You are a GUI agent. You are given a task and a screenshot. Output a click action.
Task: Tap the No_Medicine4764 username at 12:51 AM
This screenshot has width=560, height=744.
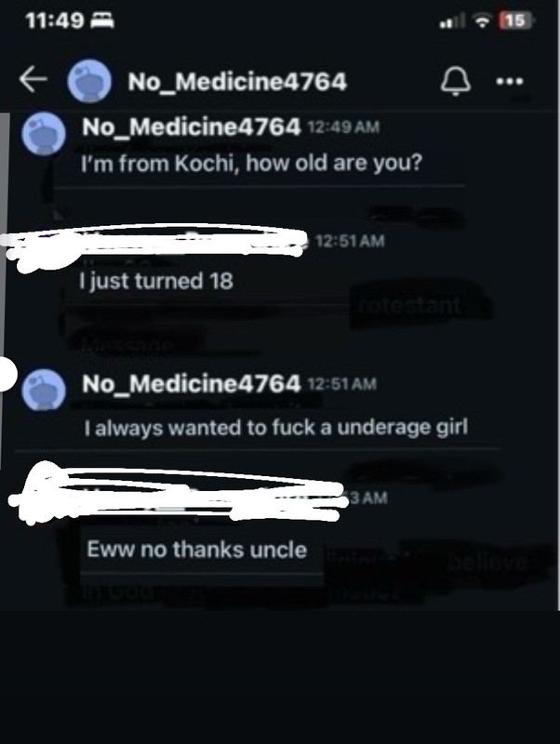(192, 383)
